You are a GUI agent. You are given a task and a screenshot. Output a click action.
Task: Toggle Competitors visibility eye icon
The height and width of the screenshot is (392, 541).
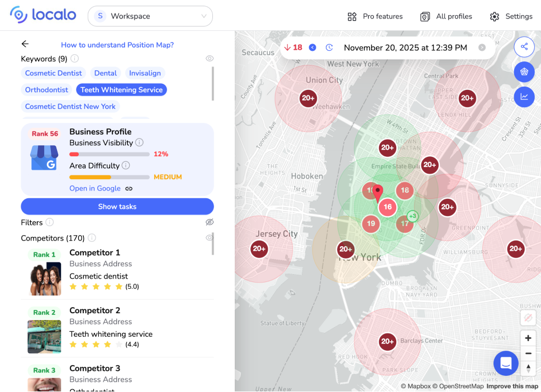pyautogui.click(x=210, y=238)
